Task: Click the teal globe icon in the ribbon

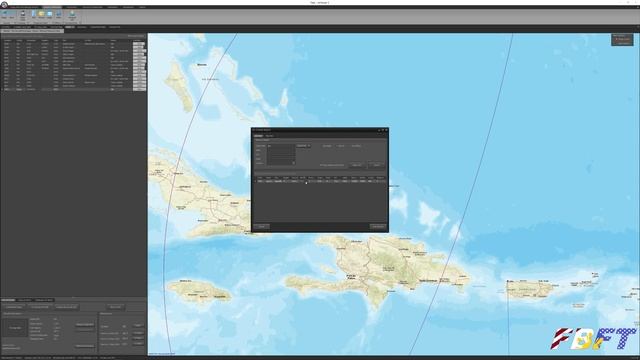Action: 72,14
